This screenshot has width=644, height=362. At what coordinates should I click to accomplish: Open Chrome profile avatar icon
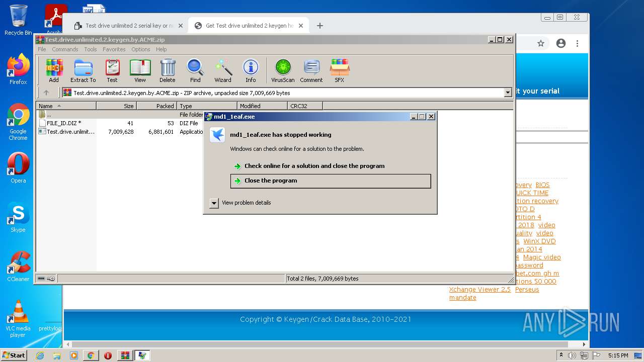point(561,43)
